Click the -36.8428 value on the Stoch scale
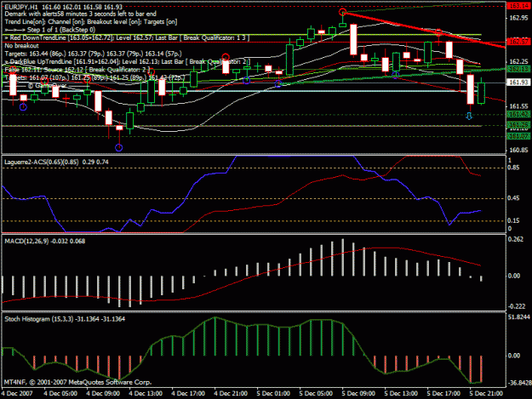Image resolution: width=532 pixels, height=399 pixels. tap(518, 383)
